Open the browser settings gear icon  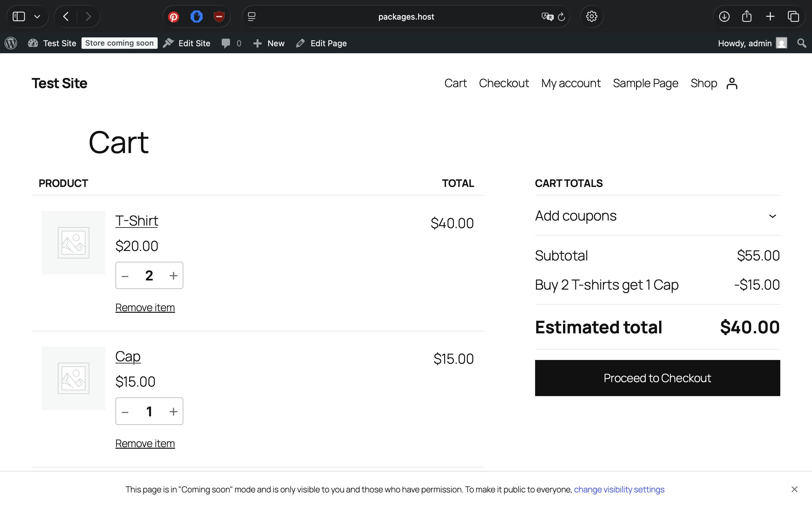pyautogui.click(x=592, y=16)
